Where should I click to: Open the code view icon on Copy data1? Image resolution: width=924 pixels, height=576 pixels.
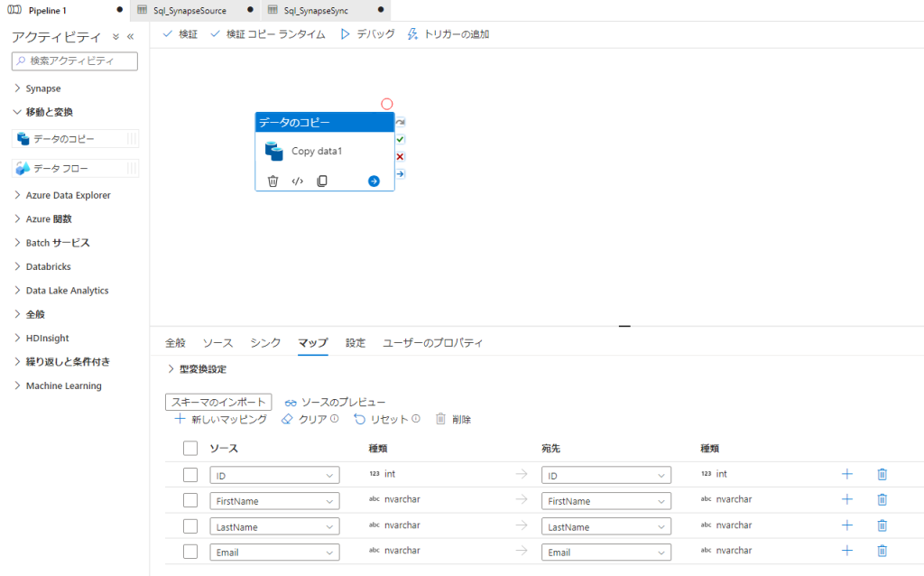click(297, 181)
